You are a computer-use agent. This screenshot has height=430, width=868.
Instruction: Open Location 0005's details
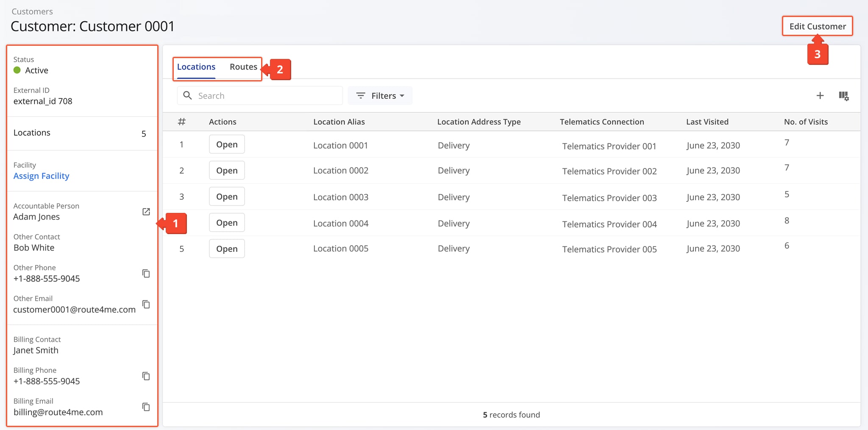pyautogui.click(x=227, y=248)
